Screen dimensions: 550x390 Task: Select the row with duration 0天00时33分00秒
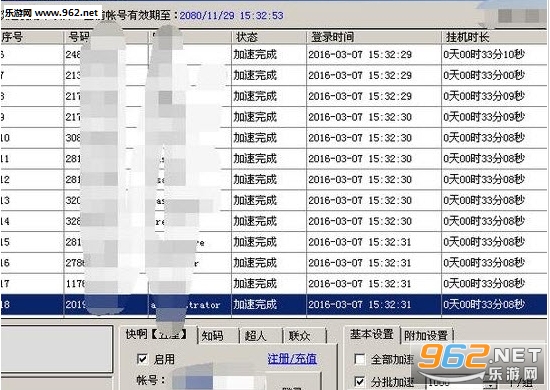(274, 75)
